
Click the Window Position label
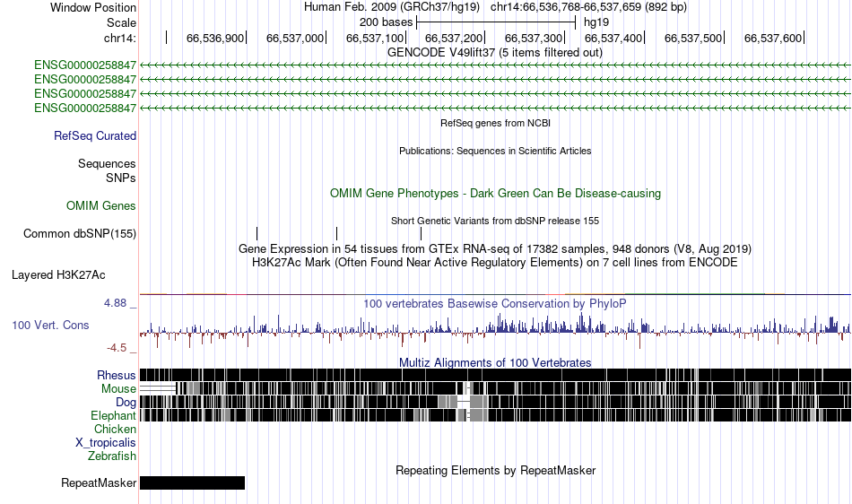click(x=93, y=7)
